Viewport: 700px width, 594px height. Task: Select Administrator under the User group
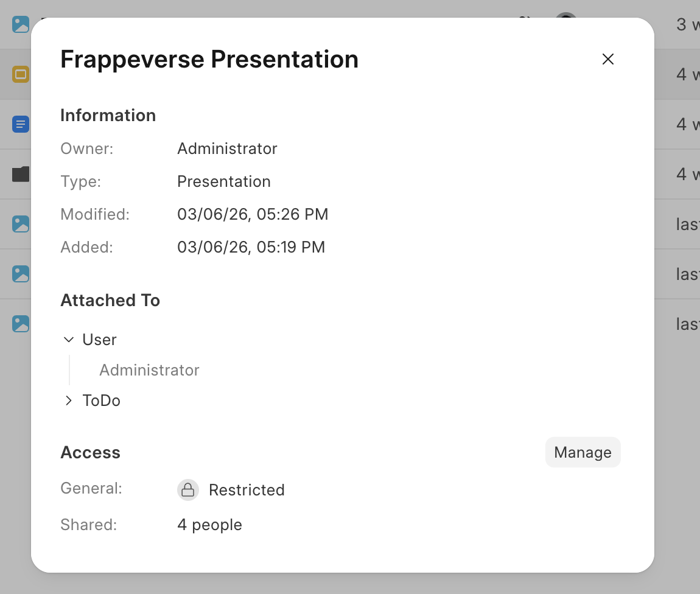149,370
